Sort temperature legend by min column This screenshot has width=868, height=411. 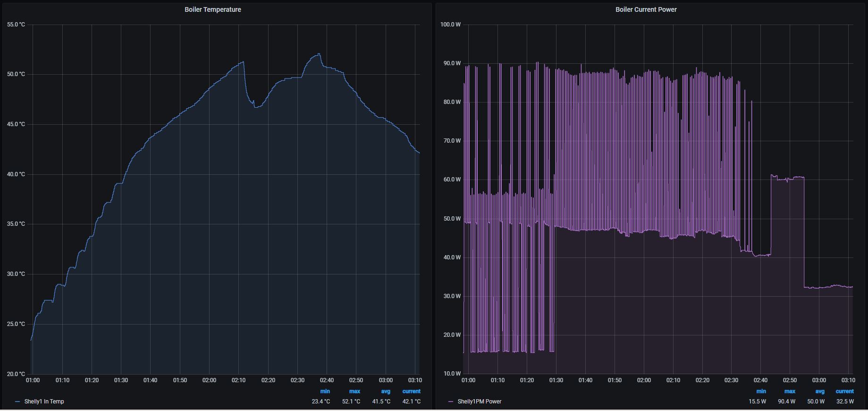click(325, 391)
